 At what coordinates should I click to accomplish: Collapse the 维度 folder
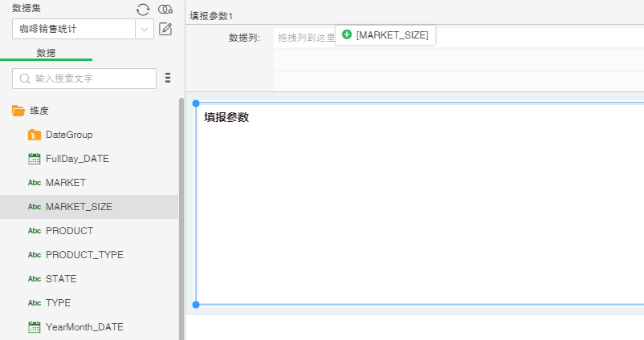click(x=18, y=111)
